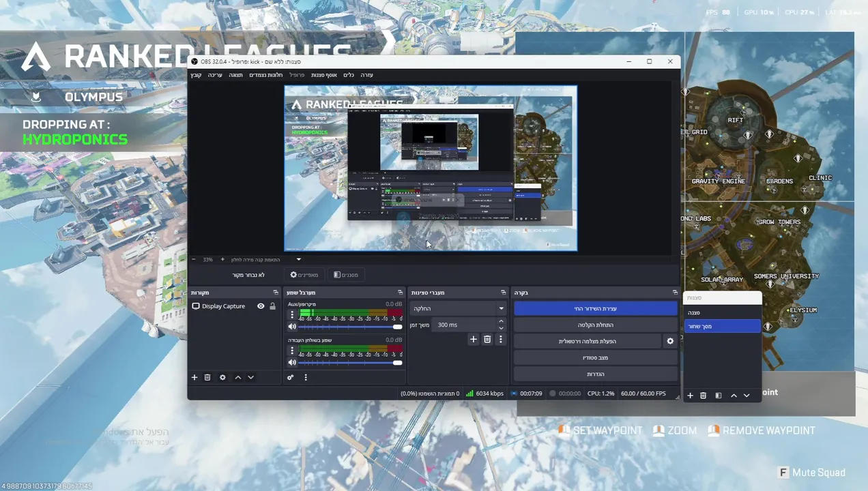Open the אוסף סצנות (Scene Collection) menu

pyautogui.click(x=323, y=74)
